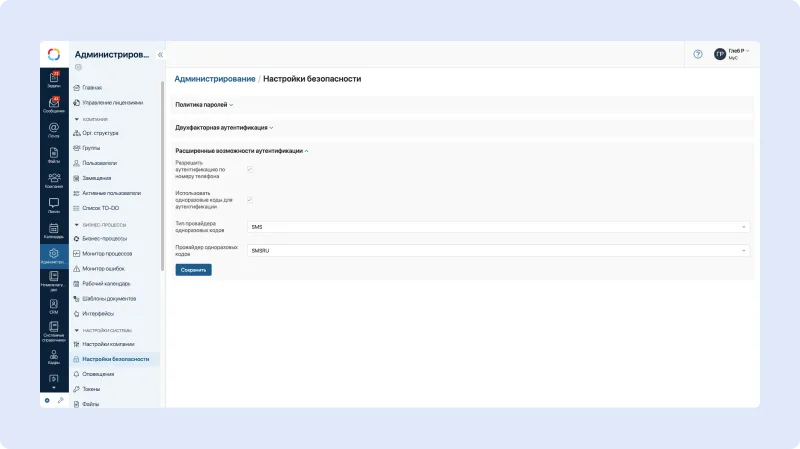Viewport: 800px width, 449px height.
Task: Expand Политика паролей section
Action: tap(204, 105)
